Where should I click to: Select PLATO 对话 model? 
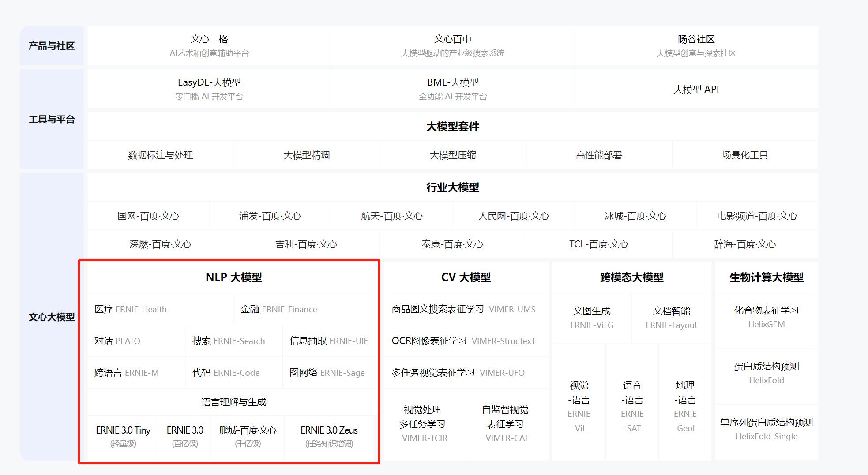click(x=116, y=340)
